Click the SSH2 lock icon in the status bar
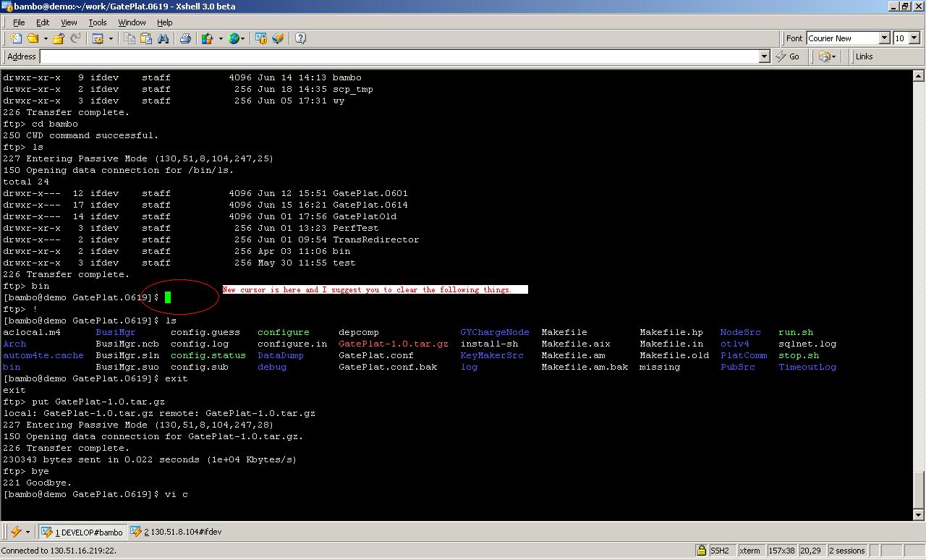This screenshot has height=560, width=926. point(701,551)
